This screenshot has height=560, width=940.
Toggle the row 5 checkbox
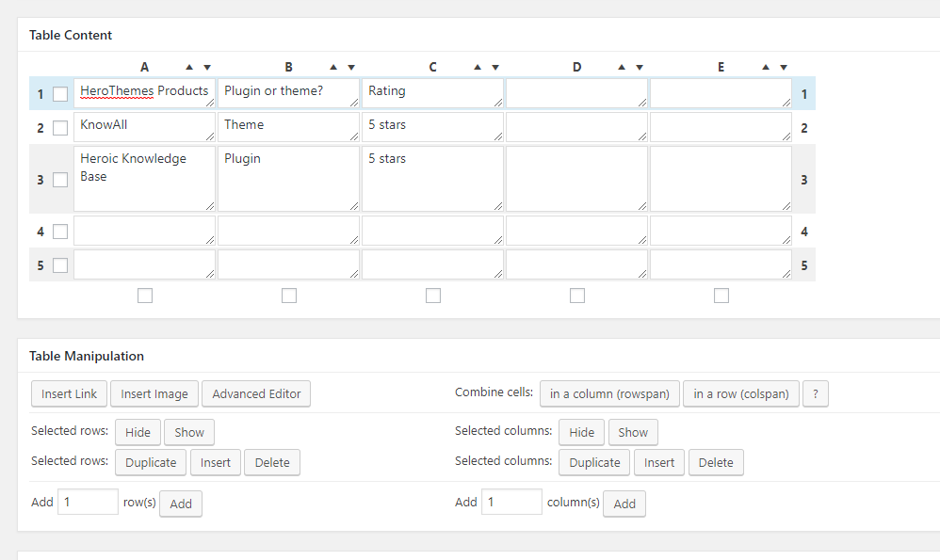tap(60, 265)
